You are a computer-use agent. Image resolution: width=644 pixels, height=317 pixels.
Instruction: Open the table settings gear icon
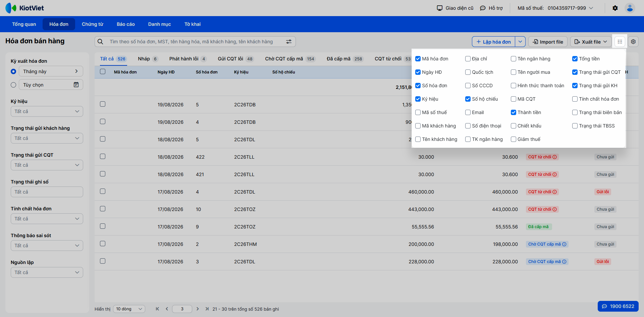(633, 42)
